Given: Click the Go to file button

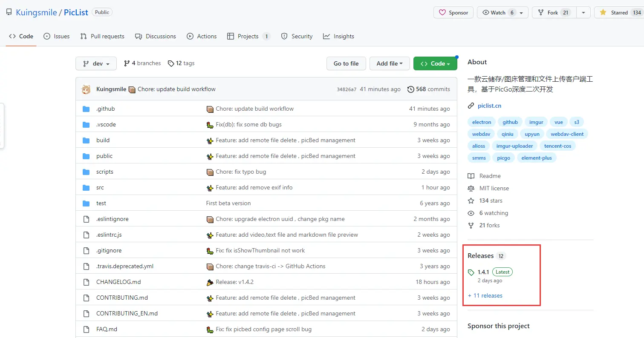Looking at the screenshot, I should pos(346,63).
